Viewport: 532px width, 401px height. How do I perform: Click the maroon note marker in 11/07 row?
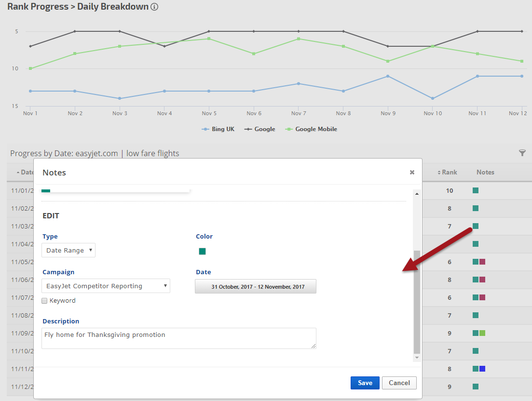point(482,297)
